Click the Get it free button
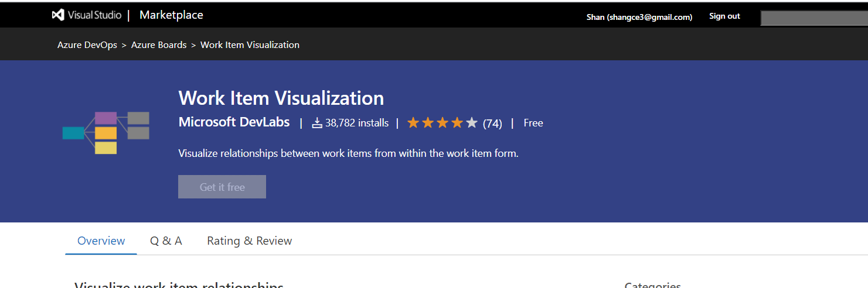Image resolution: width=868 pixels, height=288 pixels. 222,187
